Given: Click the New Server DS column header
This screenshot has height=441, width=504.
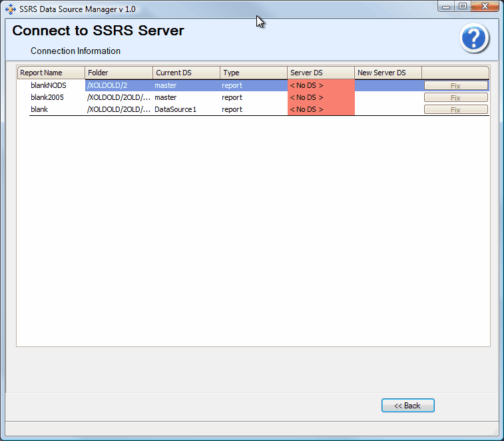Looking at the screenshot, I should (x=388, y=73).
